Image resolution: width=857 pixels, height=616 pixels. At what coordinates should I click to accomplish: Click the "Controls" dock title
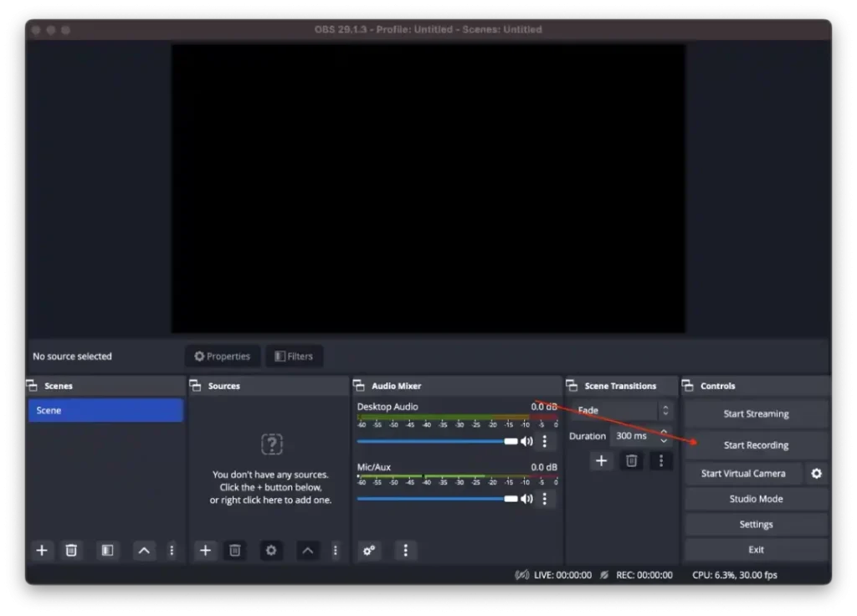pos(717,386)
